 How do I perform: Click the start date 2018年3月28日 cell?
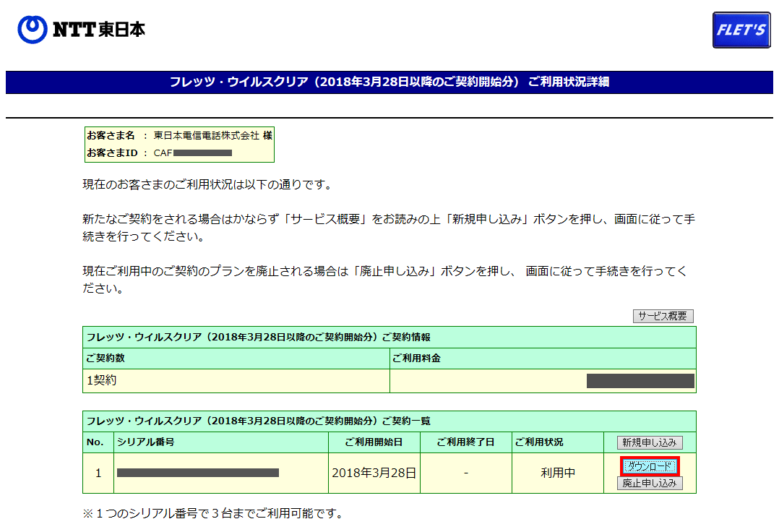[x=374, y=473]
